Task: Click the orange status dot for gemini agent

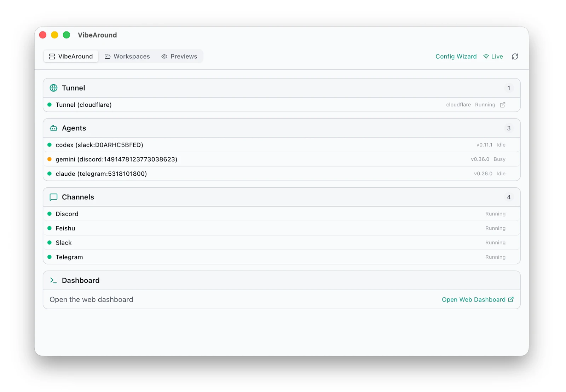Action: pos(50,159)
